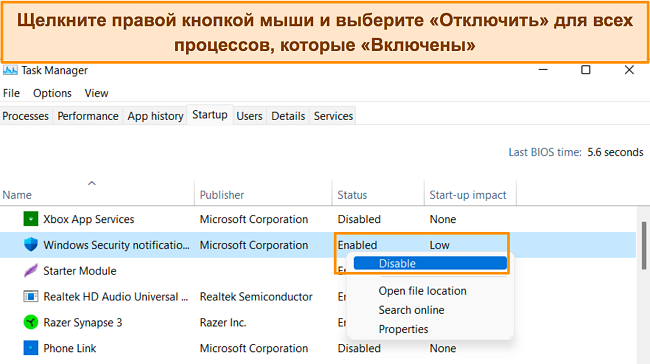The width and height of the screenshot is (650, 364).
Task: Click Disabled status of Phone Link
Action: 359,348
